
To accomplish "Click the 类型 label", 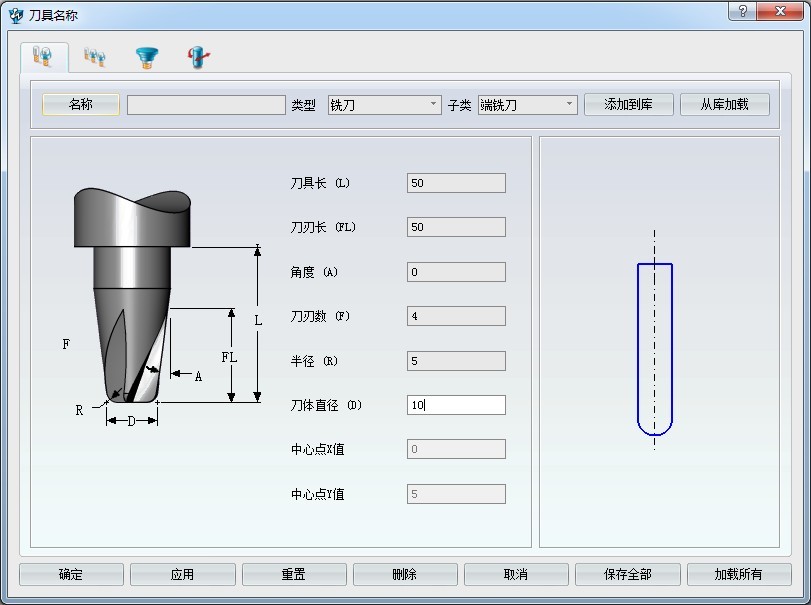I will tap(303, 105).
